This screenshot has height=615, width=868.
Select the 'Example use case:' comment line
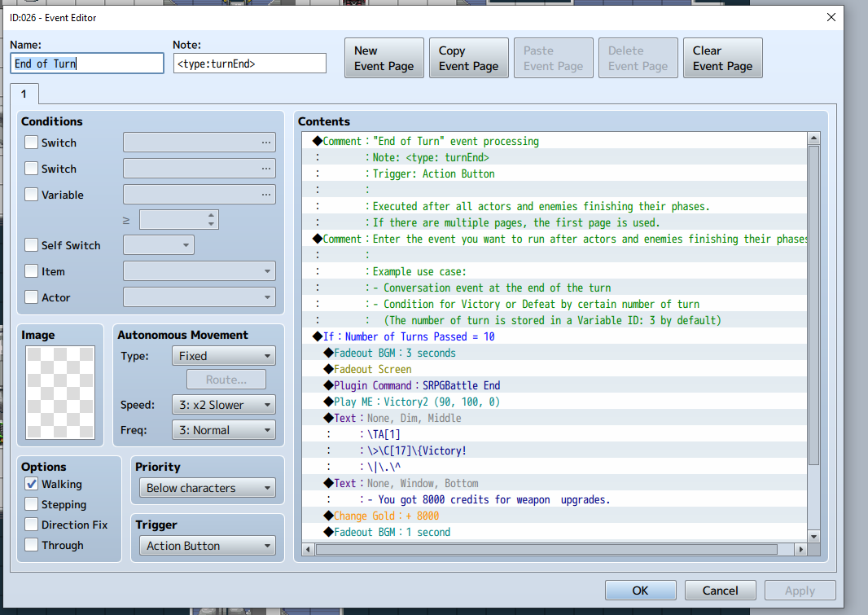[x=555, y=271]
